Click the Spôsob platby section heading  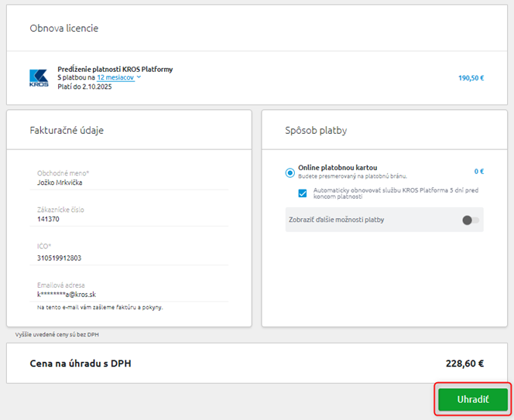pyautogui.click(x=316, y=130)
